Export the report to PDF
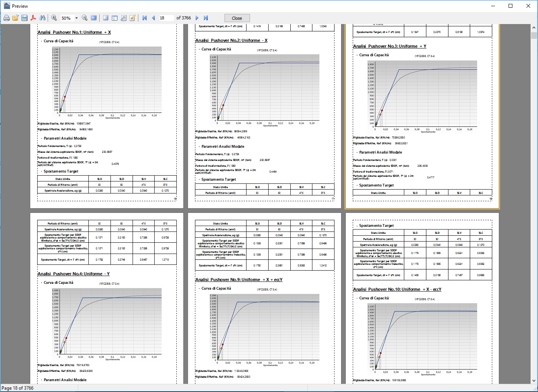This screenshot has width=538, height=392. point(33,18)
